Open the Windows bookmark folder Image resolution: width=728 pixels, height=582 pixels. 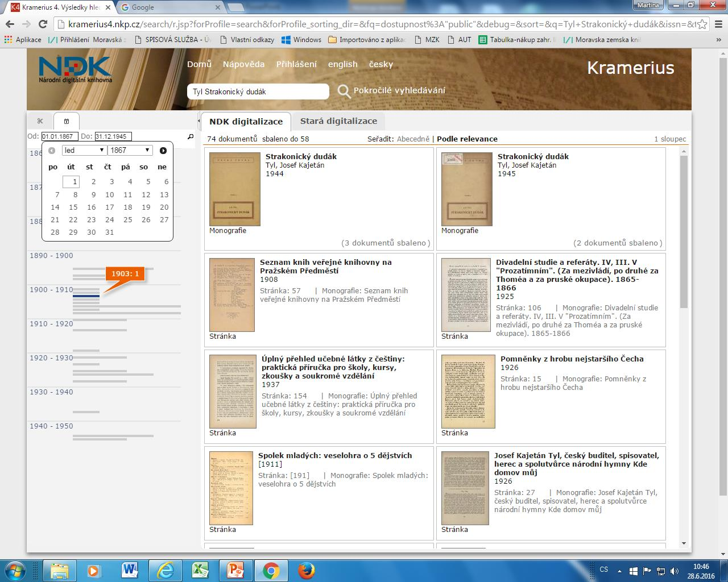(x=301, y=40)
